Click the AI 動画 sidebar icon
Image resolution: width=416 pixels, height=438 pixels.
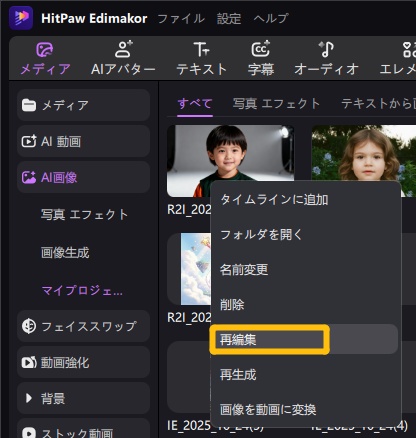click(29, 141)
